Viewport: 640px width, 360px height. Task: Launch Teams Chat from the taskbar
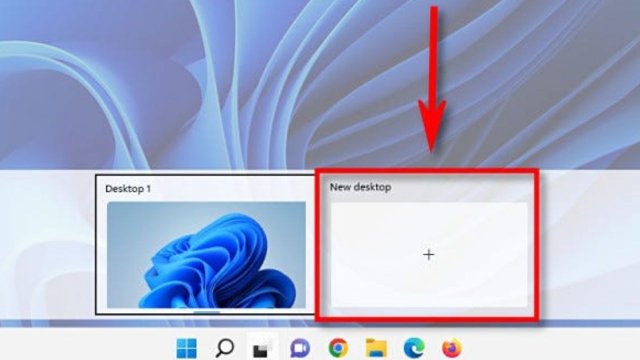coord(300,349)
